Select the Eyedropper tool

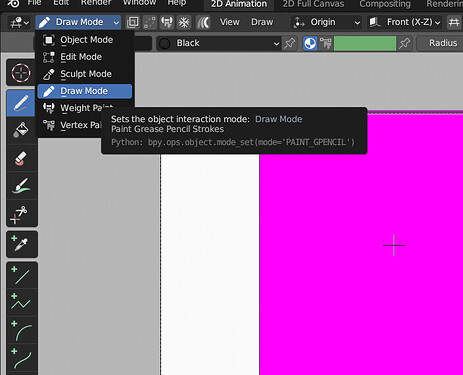[x=21, y=245]
